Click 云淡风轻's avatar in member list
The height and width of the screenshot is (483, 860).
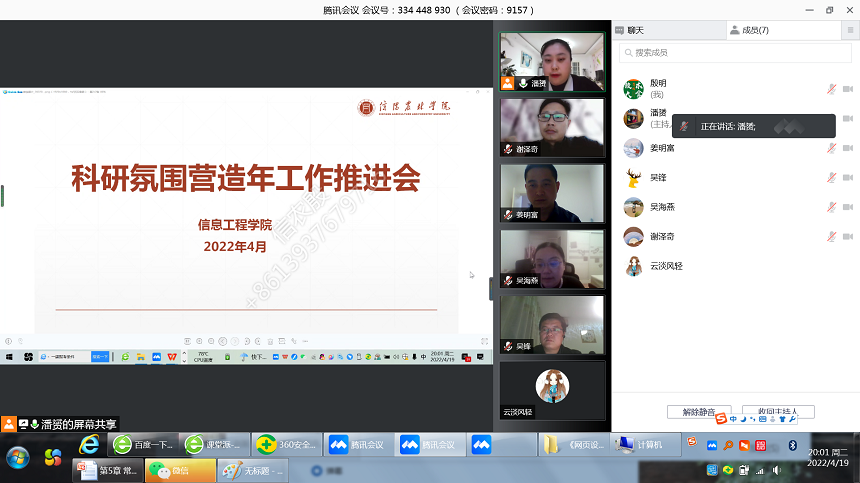point(633,266)
